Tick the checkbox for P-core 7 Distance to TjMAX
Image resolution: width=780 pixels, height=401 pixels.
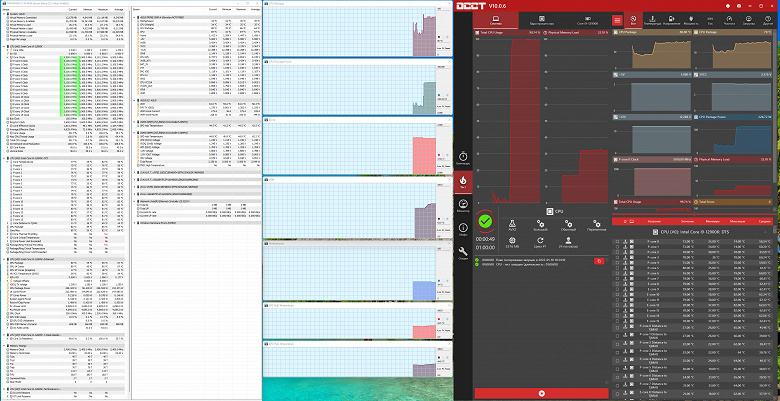click(617, 386)
